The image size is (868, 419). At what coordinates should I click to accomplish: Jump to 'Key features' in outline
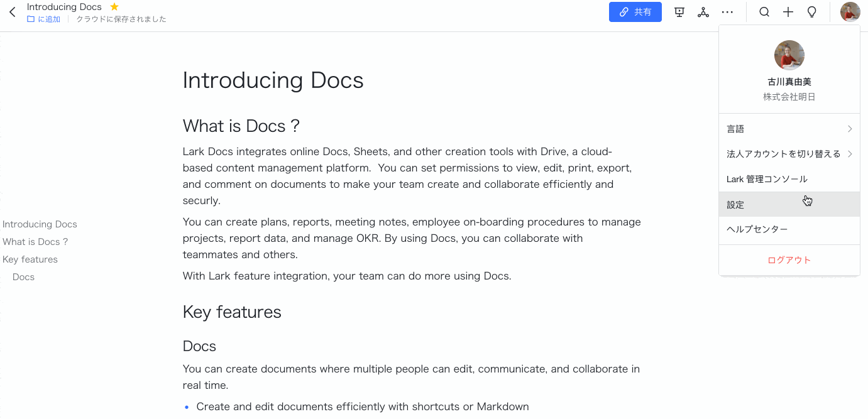point(30,259)
